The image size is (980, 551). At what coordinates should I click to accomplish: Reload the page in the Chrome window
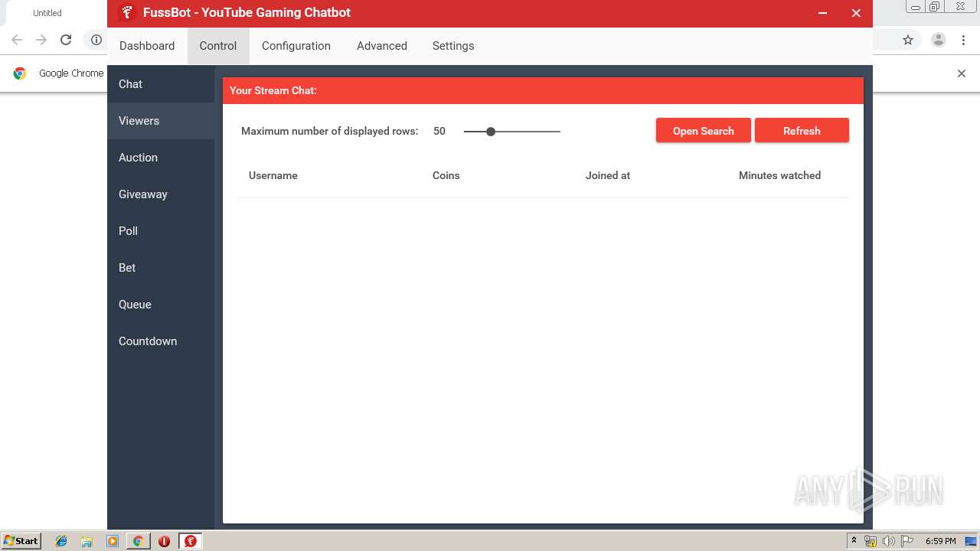coord(66,40)
